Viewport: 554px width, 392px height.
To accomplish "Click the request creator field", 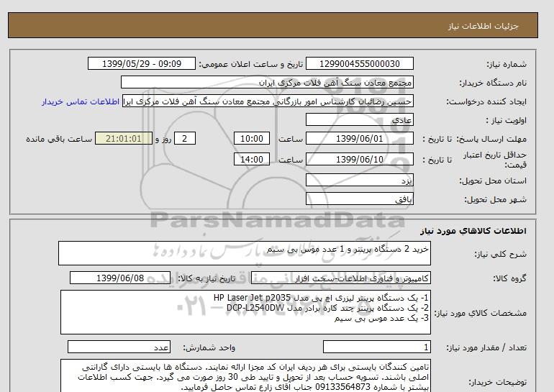I will 268,101.
